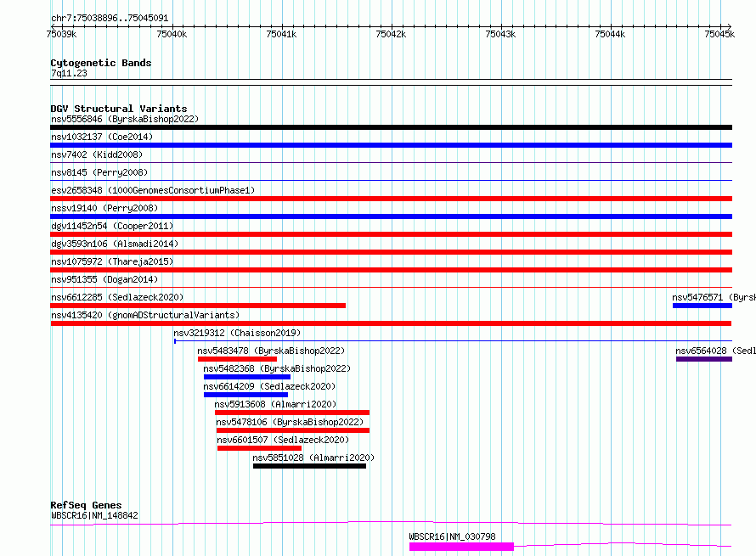This screenshot has height=556, width=756.
Task: Select the black nsv5556846 variant bar
Action: (x=391, y=127)
